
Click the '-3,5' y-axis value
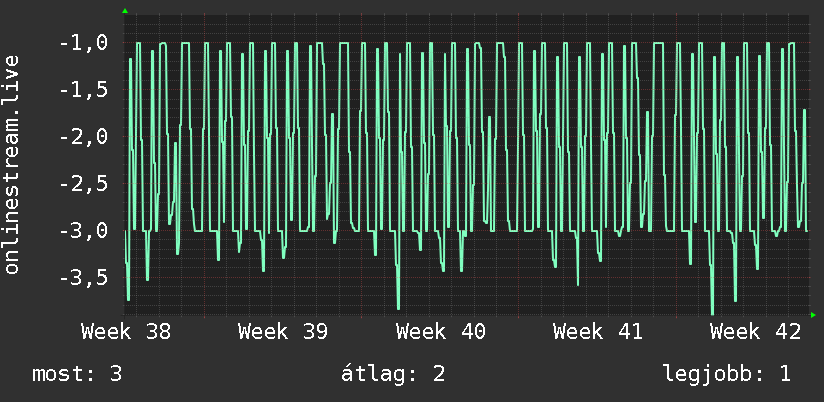click(x=84, y=278)
